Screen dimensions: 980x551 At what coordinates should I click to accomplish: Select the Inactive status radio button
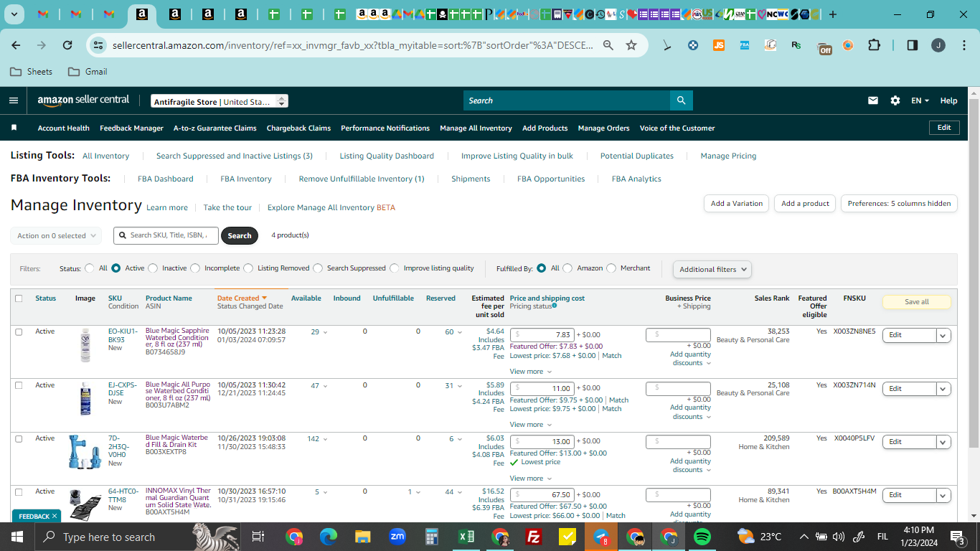[x=153, y=268]
